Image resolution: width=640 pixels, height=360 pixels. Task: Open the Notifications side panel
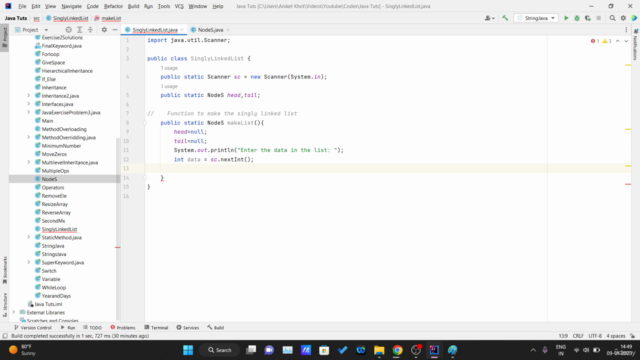click(x=636, y=45)
